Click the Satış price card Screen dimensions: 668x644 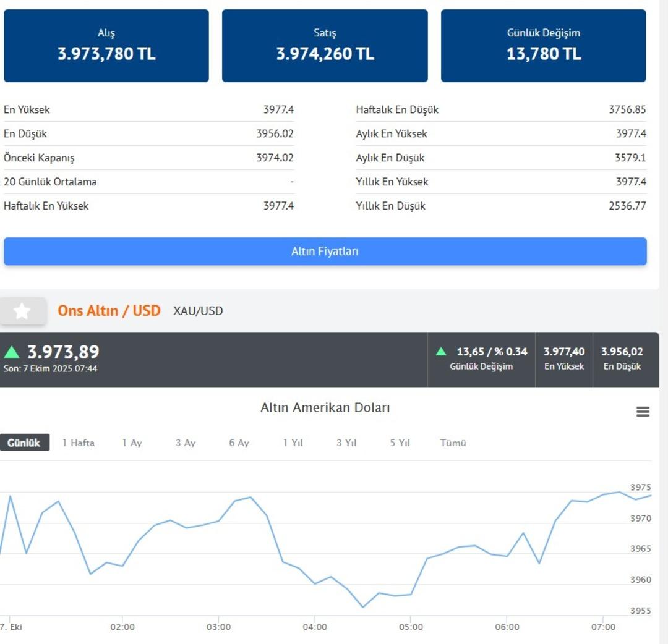pyautogui.click(x=325, y=46)
